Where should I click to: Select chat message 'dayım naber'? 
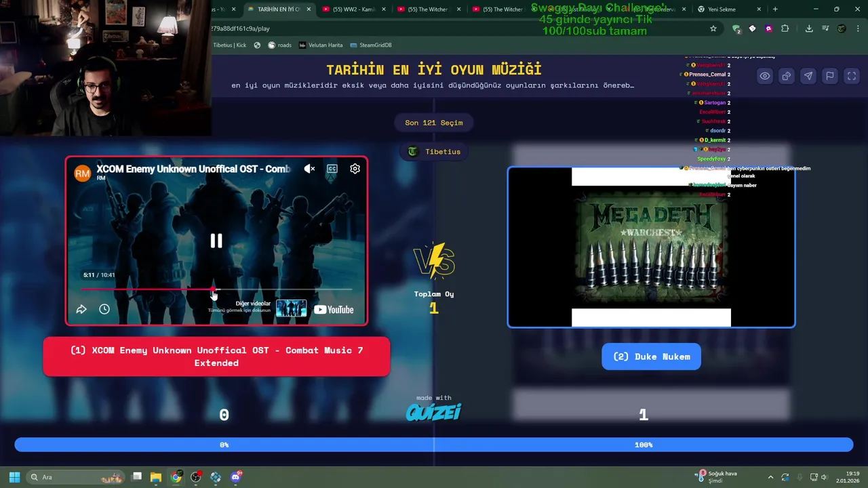(x=743, y=185)
